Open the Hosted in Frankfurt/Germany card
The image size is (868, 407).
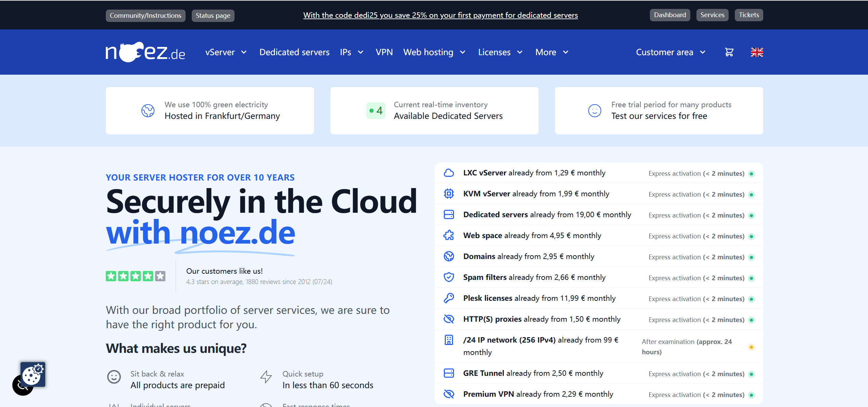coord(210,111)
